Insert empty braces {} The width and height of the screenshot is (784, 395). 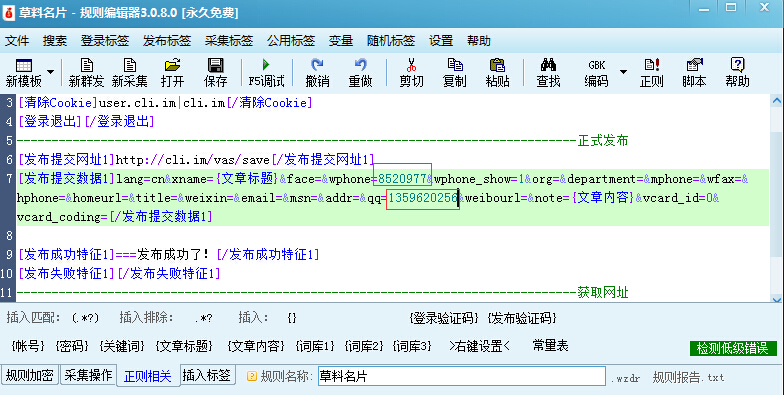tap(292, 318)
